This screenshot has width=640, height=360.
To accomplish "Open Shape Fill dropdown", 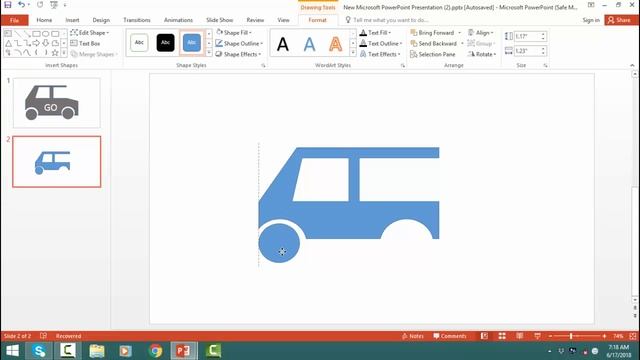I will click(x=233, y=33).
